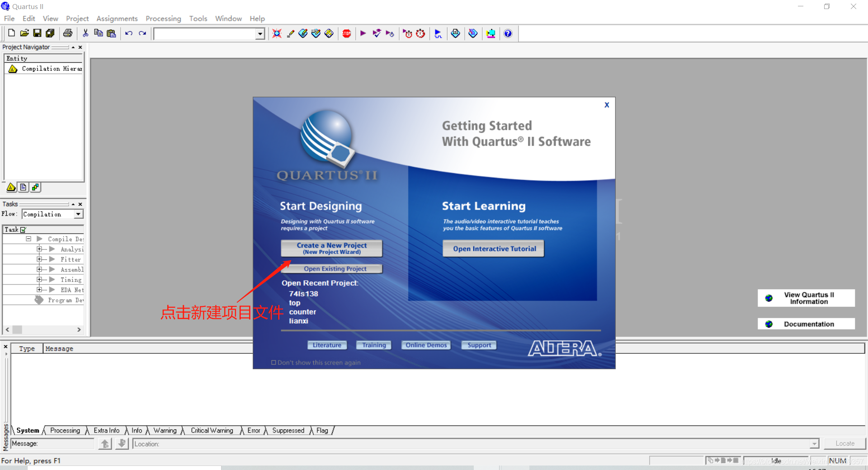
Task: Open the Timing Analyzer red clock icon
Action: click(x=420, y=33)
